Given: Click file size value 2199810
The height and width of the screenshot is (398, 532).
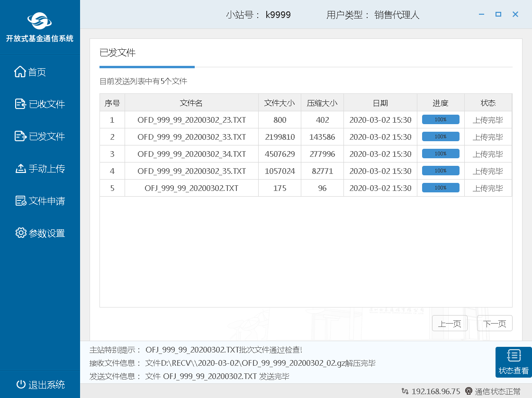Looking at the screenshot, I should [x=280, y=137].
